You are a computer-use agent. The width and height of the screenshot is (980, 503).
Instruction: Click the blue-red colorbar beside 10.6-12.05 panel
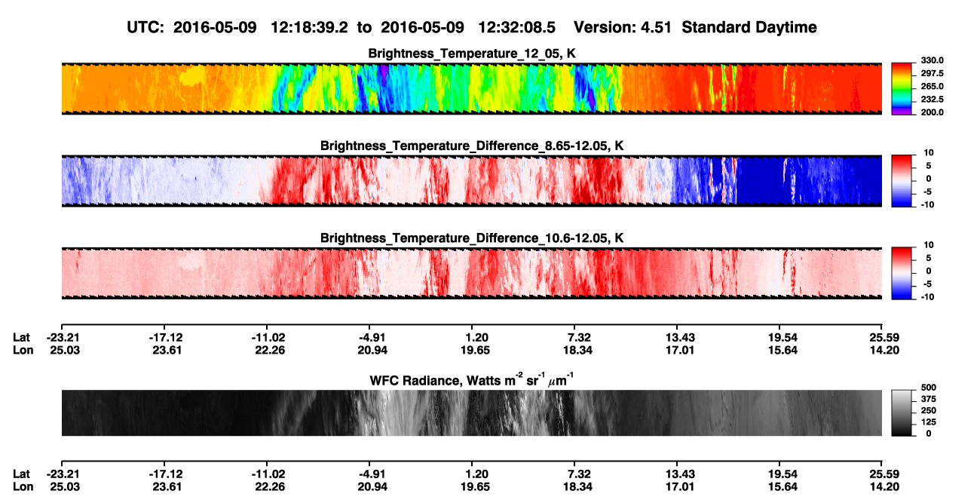[902, 273]
